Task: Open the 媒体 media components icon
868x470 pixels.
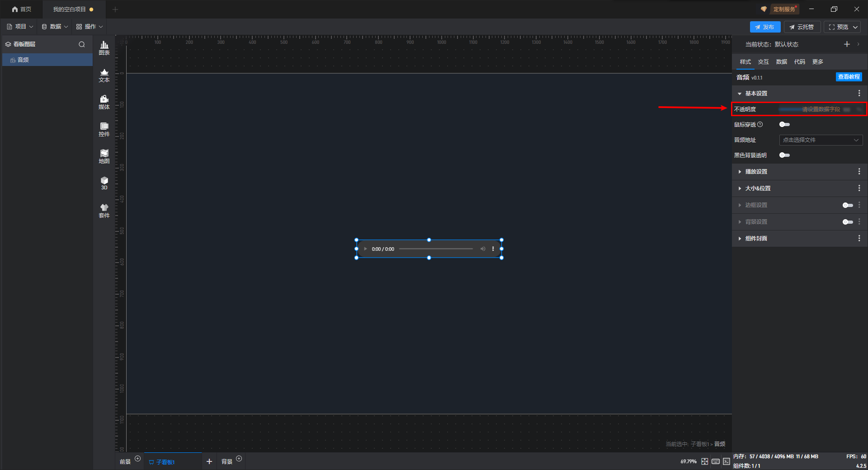Action: pos(104,102)
